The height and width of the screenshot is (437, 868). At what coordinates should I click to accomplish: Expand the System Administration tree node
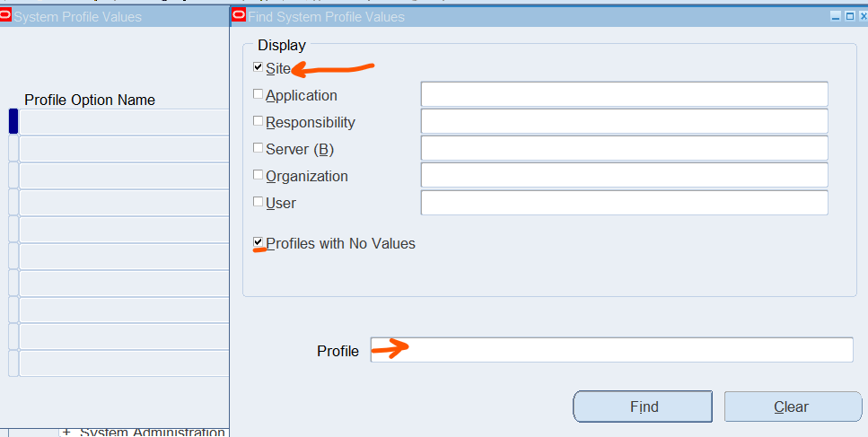coord(66,432)
